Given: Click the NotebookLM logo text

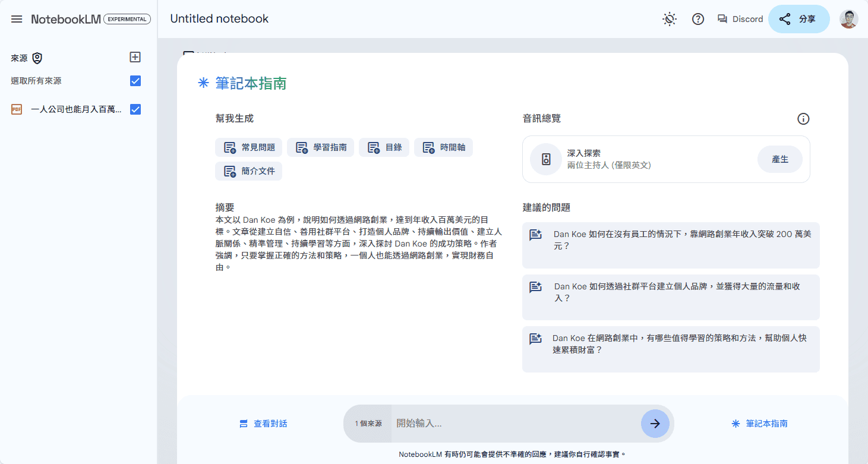Looking at the screenshot, I should tap(66, 19).
